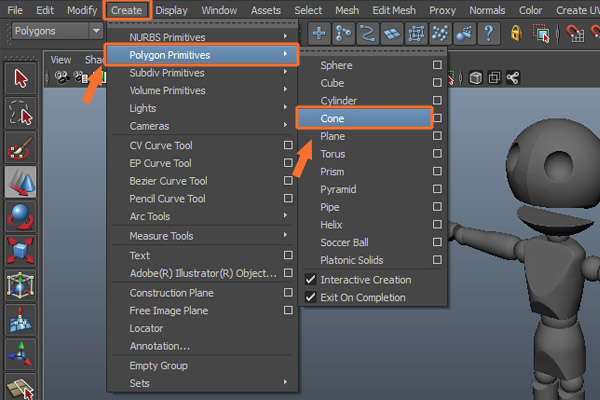Open the Pyramid options box
600x400 pixels.
click(437, 189)
